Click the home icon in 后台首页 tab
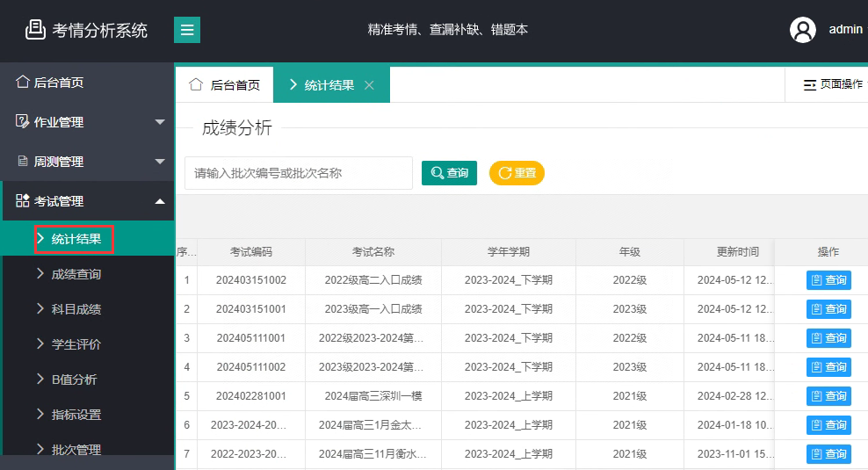The width and height of the screenshot is (868, 470). [196, 84]
